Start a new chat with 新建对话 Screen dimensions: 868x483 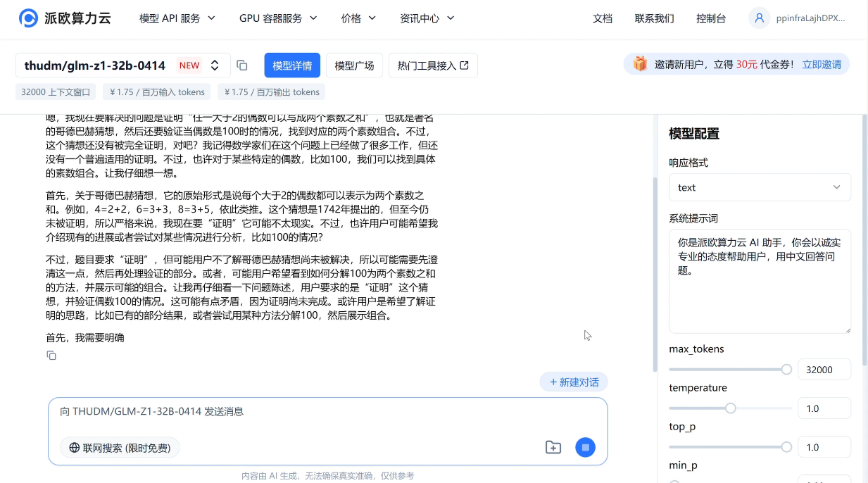click(574, 382)
